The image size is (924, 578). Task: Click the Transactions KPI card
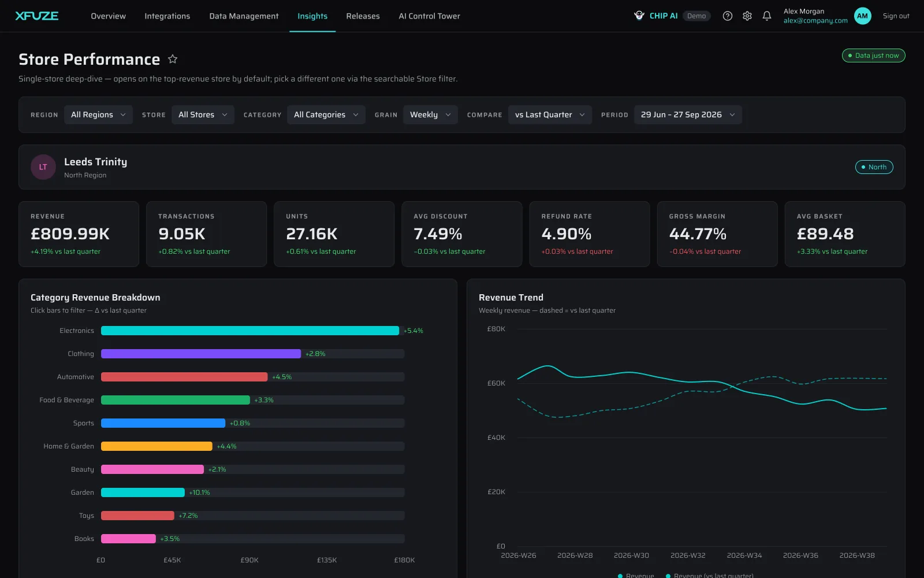coord(206,234)
